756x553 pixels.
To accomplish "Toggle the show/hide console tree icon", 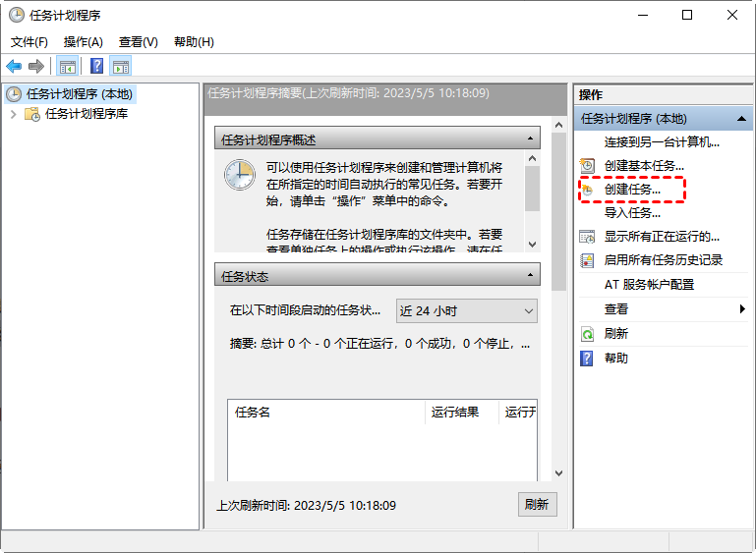I will coord(67,67).
